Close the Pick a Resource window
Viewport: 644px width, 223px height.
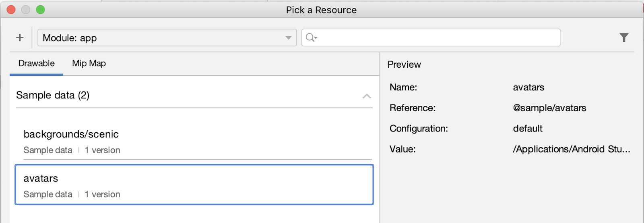pyautogui.click(x=11, y=10)
